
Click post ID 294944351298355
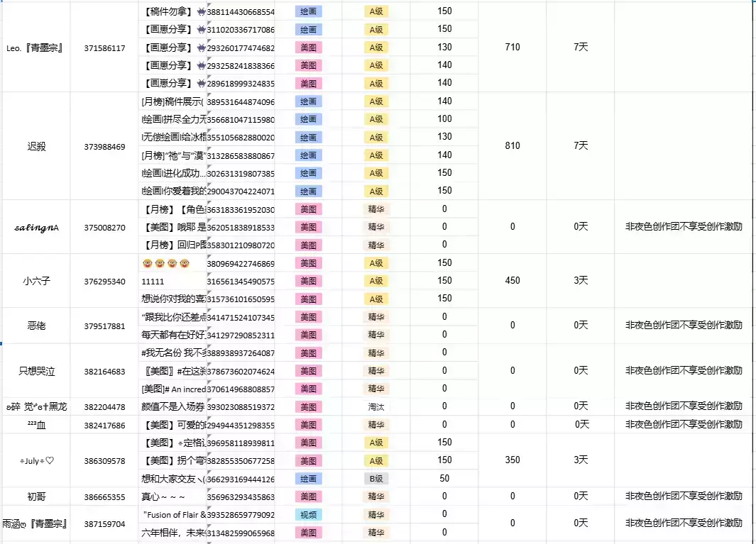241,425
